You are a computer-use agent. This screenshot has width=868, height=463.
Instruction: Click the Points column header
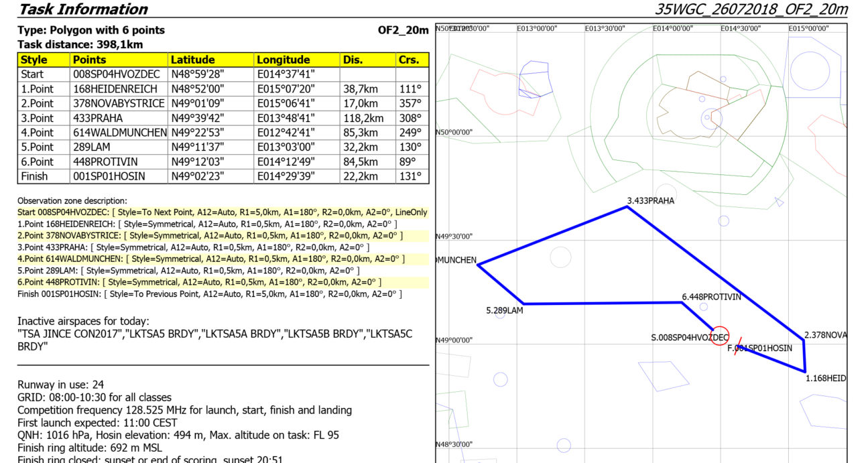point(119,60)
